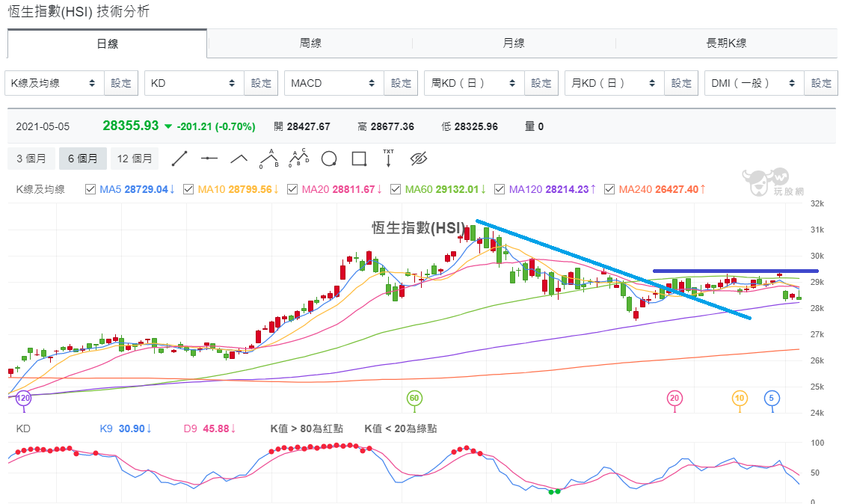Select the A-B-C-D wave pattern tool
The image size is (842, 504).
point(299,159)
